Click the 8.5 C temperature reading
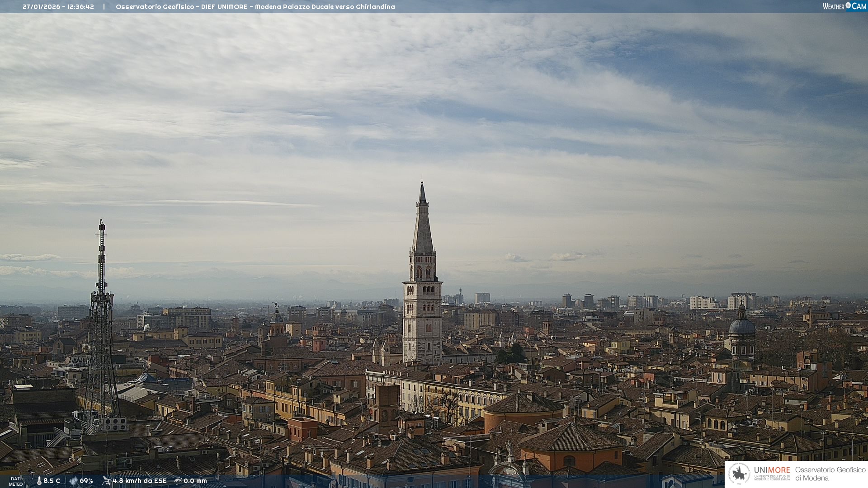The image size is (868, 488). [x=52, y=481]
